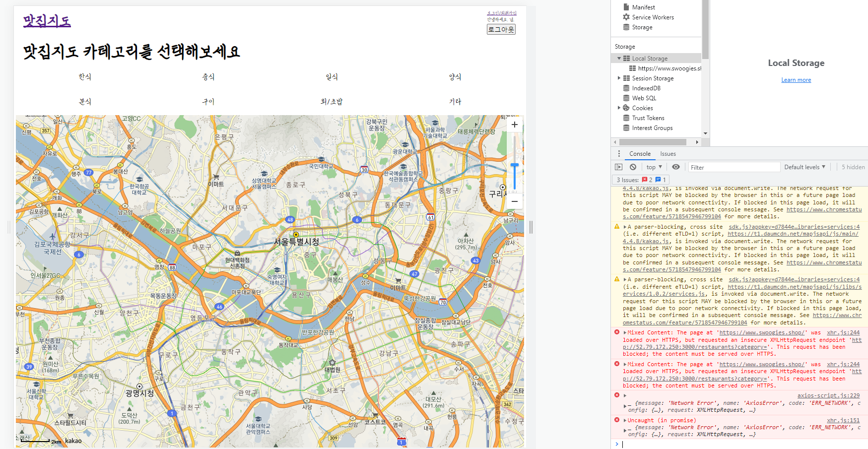
Task: Clear the console with the ban icon
Action: click(x=633, y=167)
